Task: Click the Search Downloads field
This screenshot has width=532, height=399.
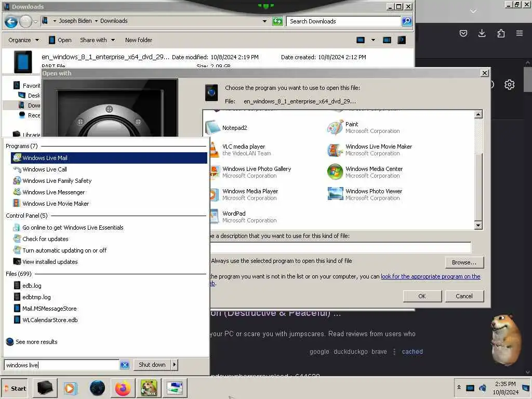Action: [343, 21]
